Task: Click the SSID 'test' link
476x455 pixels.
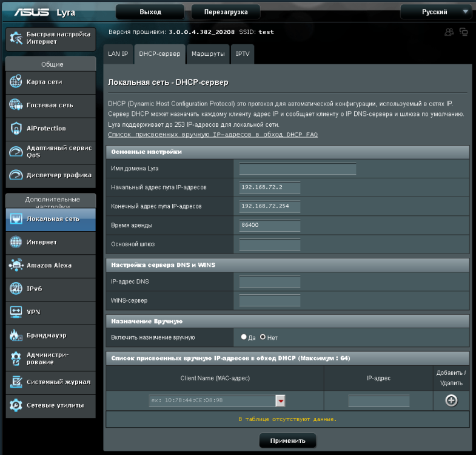Action: [x=266, y=32]
